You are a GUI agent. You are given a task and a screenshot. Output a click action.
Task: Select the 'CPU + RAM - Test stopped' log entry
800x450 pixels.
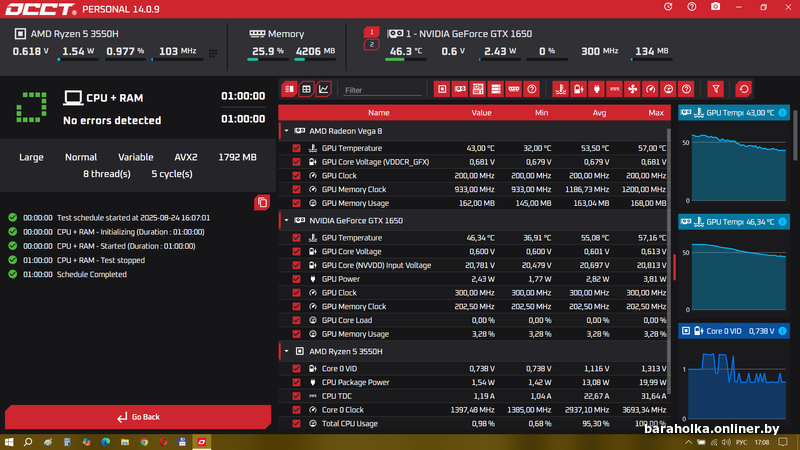pyautogui.click(x=101, y=260)
